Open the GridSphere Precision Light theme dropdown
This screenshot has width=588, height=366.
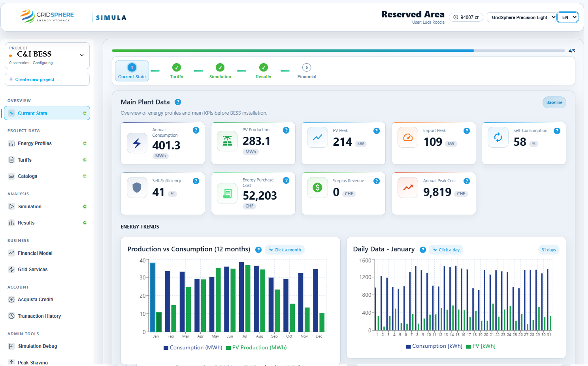point(522,17)
